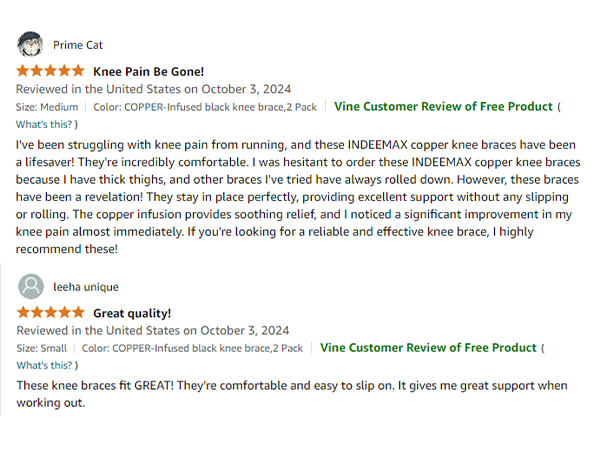Image resolution: width=600 pixels, height=450 pixels.
Task: Open the "Knee Pain Be Gone!" review title
Action: (148, 71)
